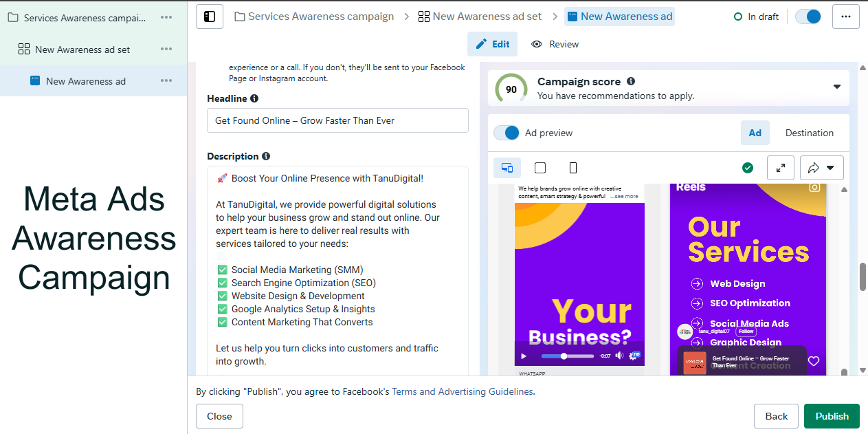The image size is (868, 434).
Task: Mute the video preview volume
Action: point(619,356)
